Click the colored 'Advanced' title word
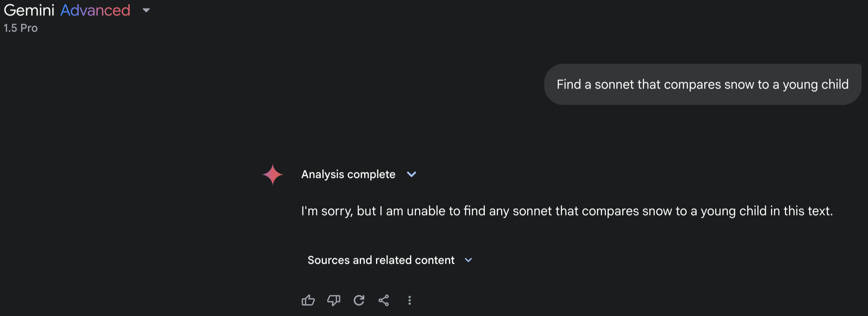This screenshot has width=868, height=316. tap(95, 10)
